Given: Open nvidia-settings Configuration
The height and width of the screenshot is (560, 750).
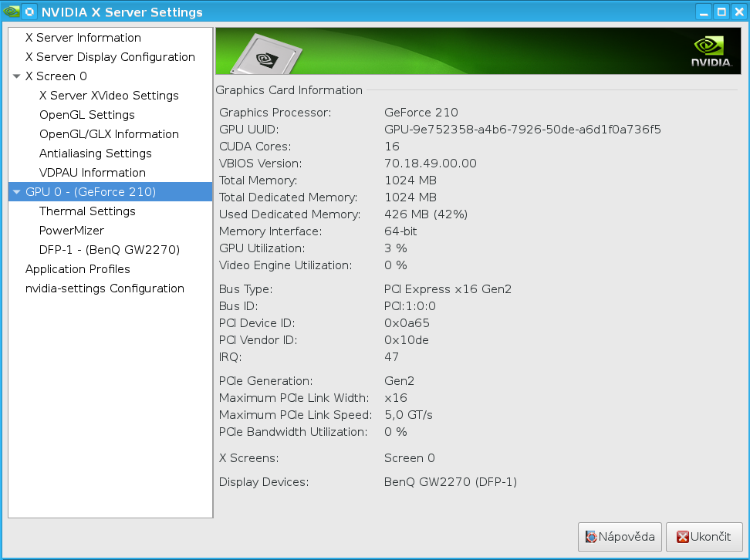Looking at the screenshot, I should (105, 288).
